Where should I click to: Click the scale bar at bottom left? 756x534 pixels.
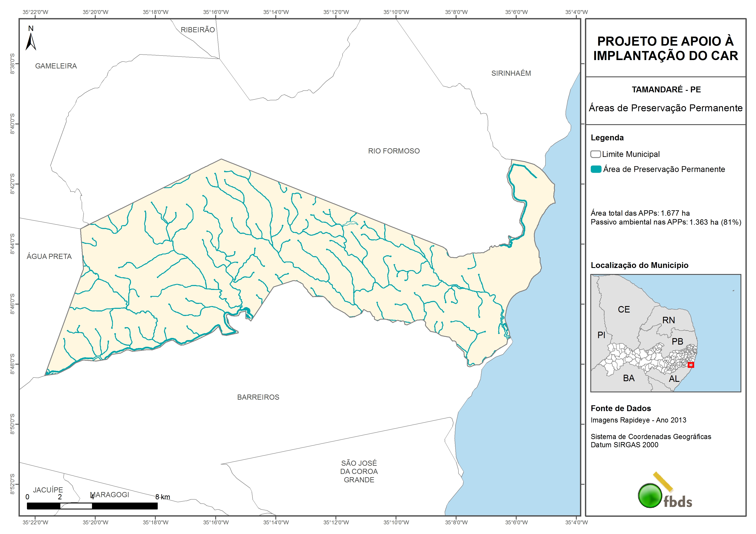coord(92,506)
